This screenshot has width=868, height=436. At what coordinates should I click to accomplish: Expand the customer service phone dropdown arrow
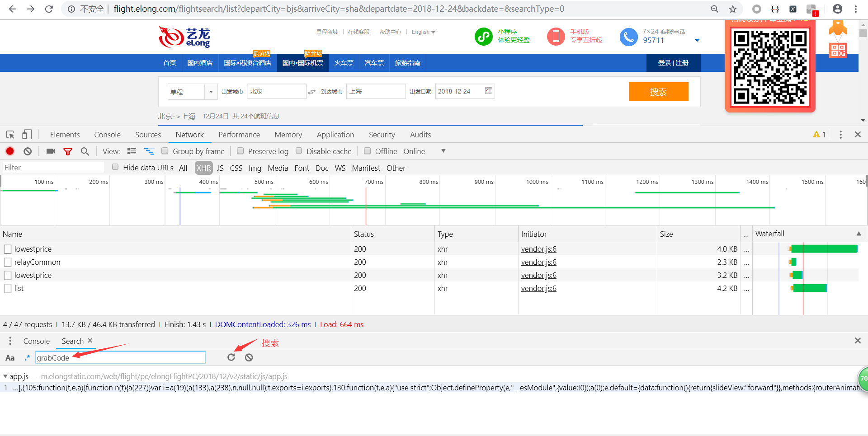pyautogui.click(x=697, y=41)
